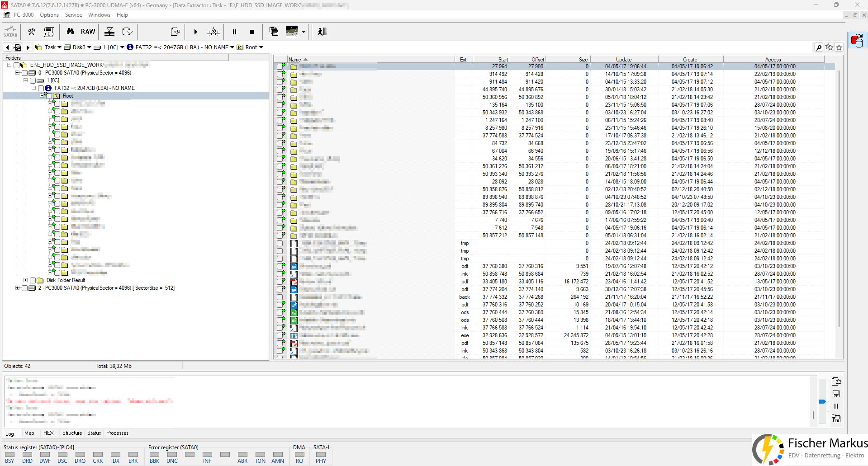The width and height of the screenshot is (868, 466).
Task: Switch to the Structure tab
Action: pos(72,433)
